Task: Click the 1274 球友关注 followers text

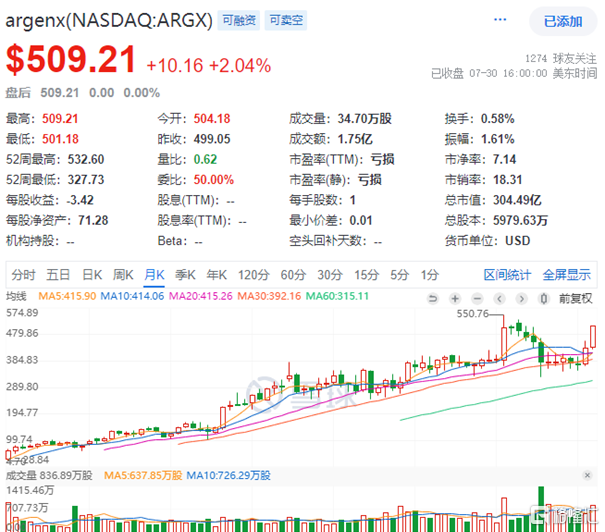Action: tap(561, 59)
